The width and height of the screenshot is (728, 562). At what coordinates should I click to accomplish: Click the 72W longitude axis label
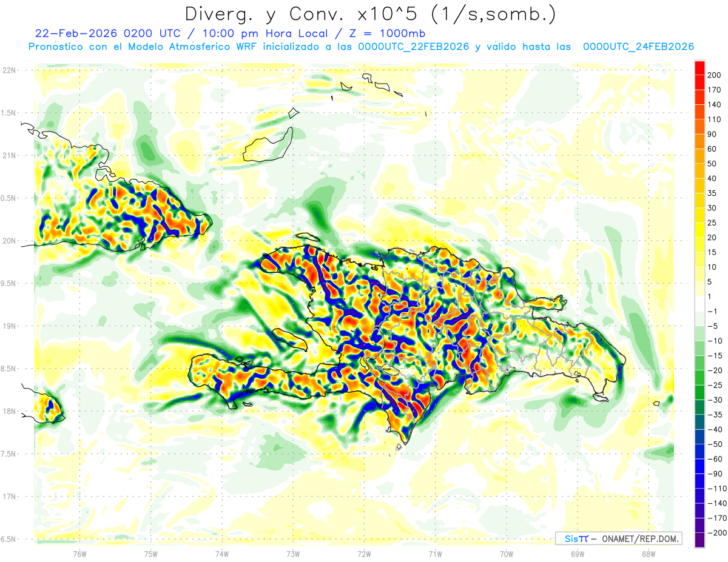(x=364, y=554)
